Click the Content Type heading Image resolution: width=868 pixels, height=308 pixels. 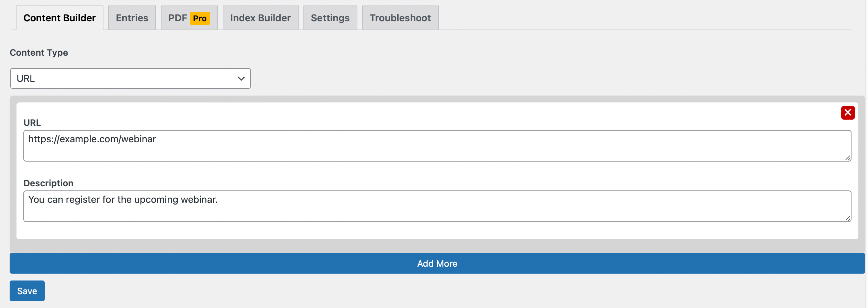pos(39,53)
